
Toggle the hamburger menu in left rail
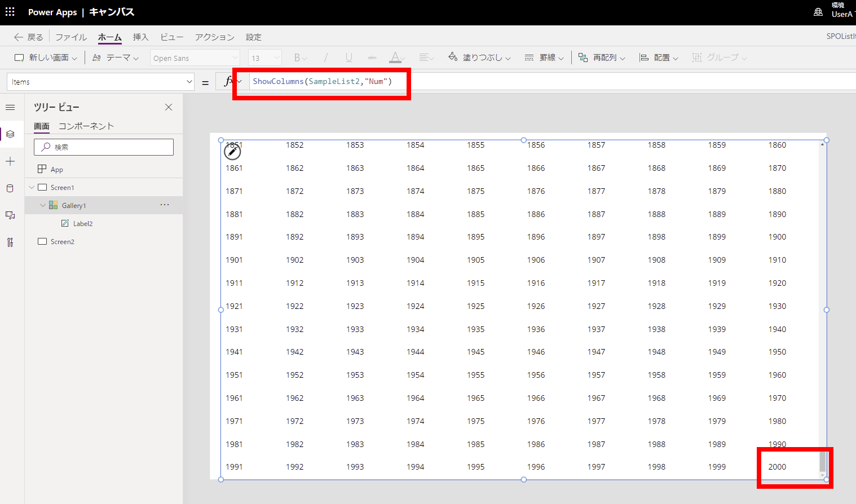pos(10,107)
